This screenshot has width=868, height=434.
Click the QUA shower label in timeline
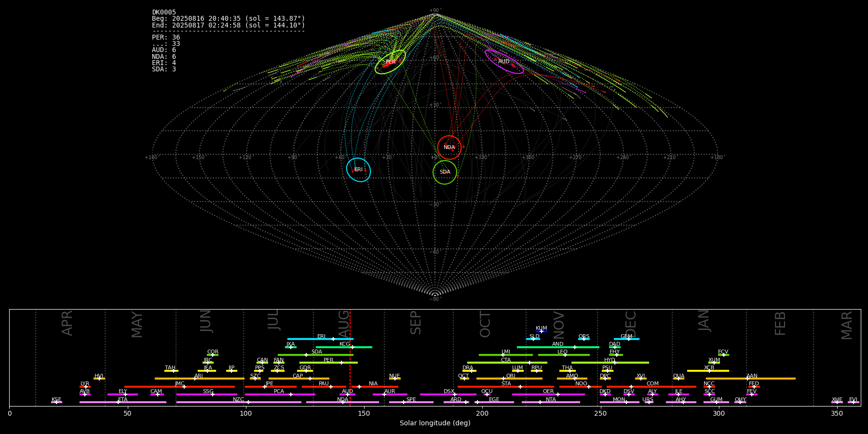(x=678, y=376)
